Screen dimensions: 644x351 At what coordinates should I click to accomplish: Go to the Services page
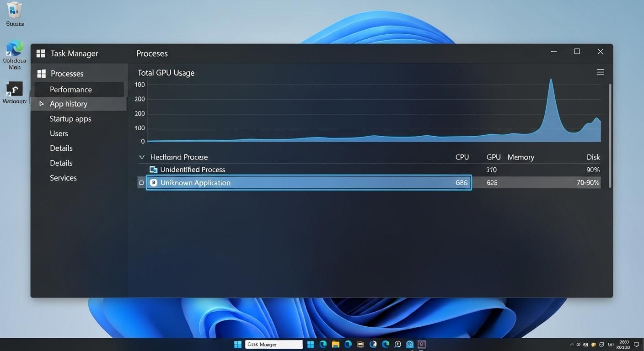63,178
